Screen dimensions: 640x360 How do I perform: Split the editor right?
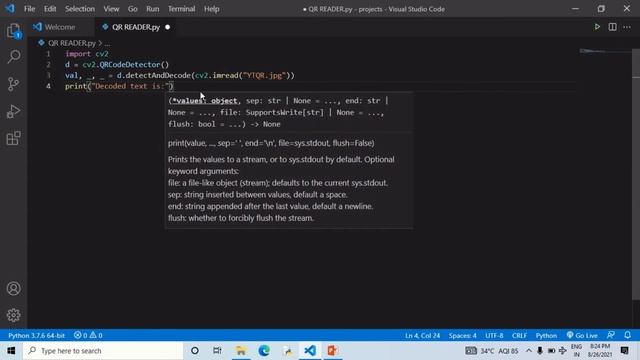[x=612, y=27]
